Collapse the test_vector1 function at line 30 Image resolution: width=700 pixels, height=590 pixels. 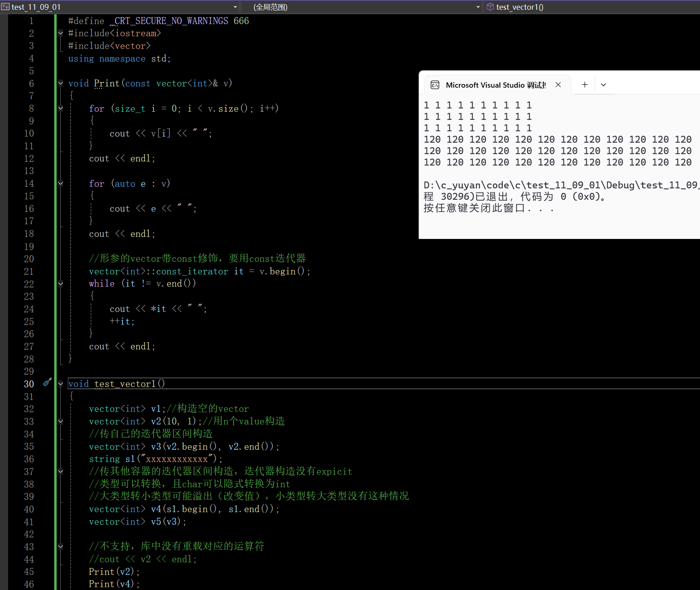[61, 384]
